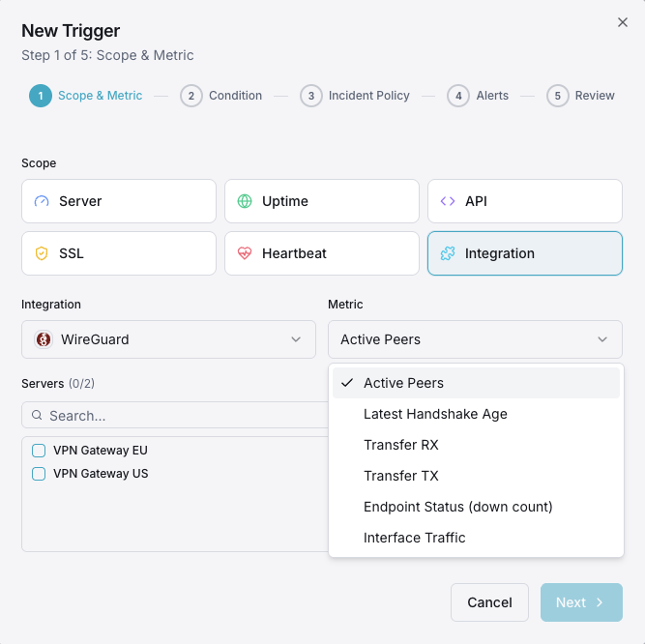Click the Heartbeat heart icon
The image size is (645, 644).
pos(245,253)
